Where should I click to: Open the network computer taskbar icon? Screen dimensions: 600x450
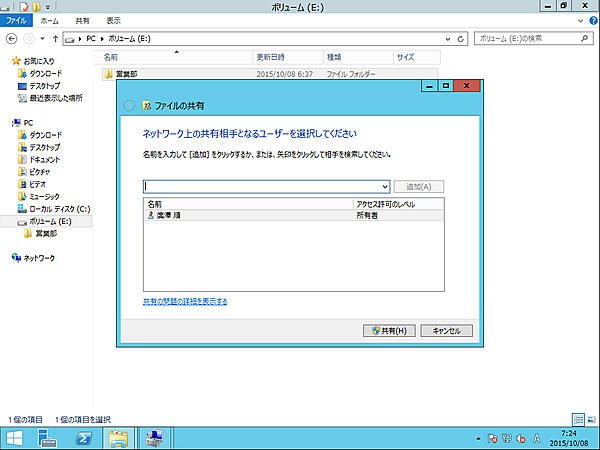(x=155, y=439)
